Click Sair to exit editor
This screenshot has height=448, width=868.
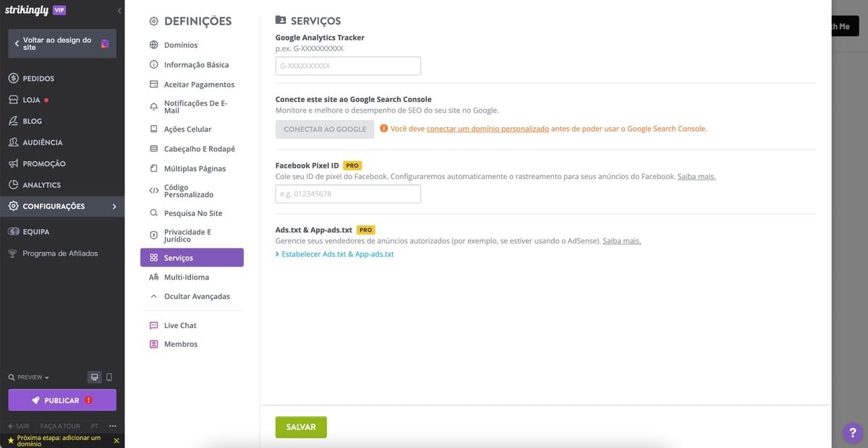click(19, 426)
